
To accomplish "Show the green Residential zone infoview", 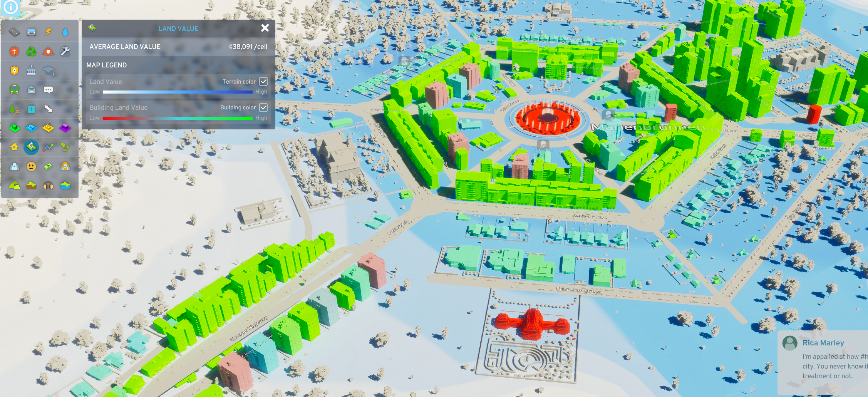I will click(x=14, y=128).
